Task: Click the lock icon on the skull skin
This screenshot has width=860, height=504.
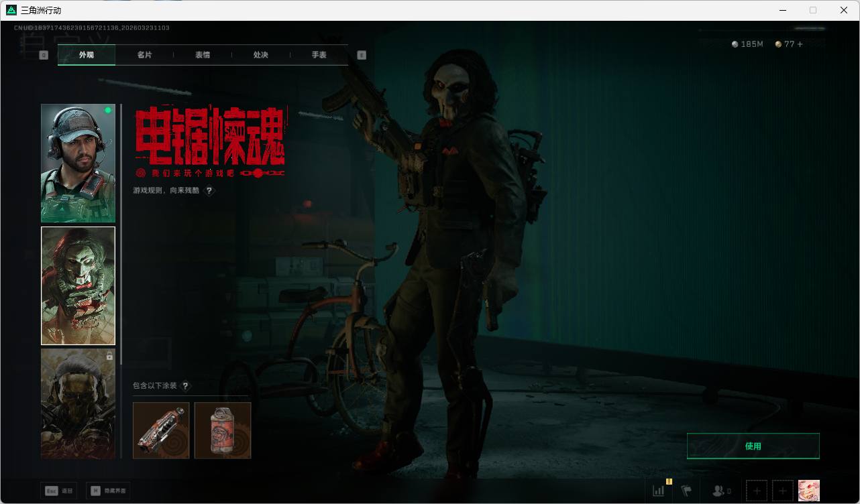Action: point(109,357)
